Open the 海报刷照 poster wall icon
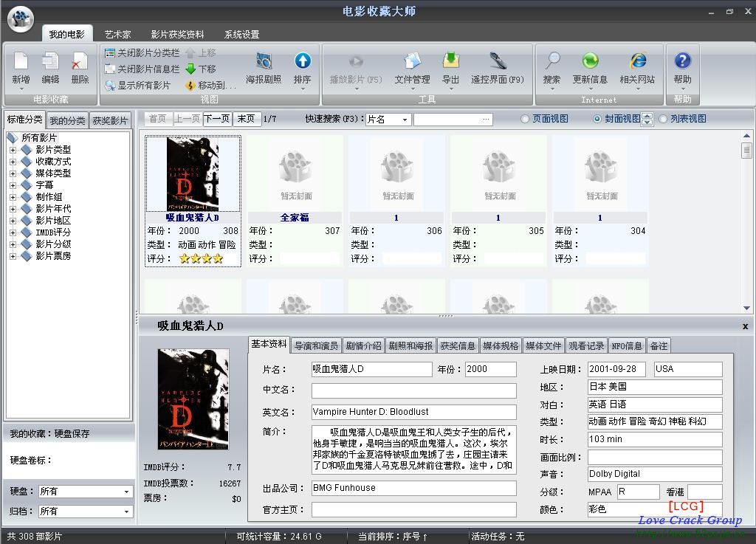The height and width of the screenshot is (544, 756). (x=264, y=63)
